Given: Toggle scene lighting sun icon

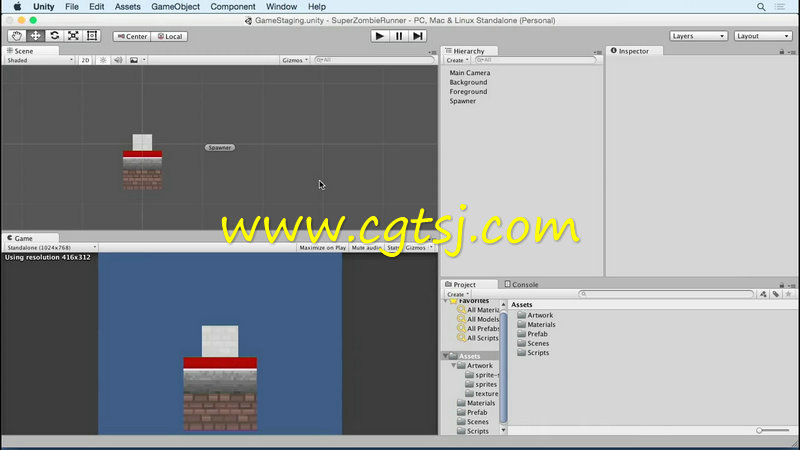Looking at the screenshot, I should (103, 60).
